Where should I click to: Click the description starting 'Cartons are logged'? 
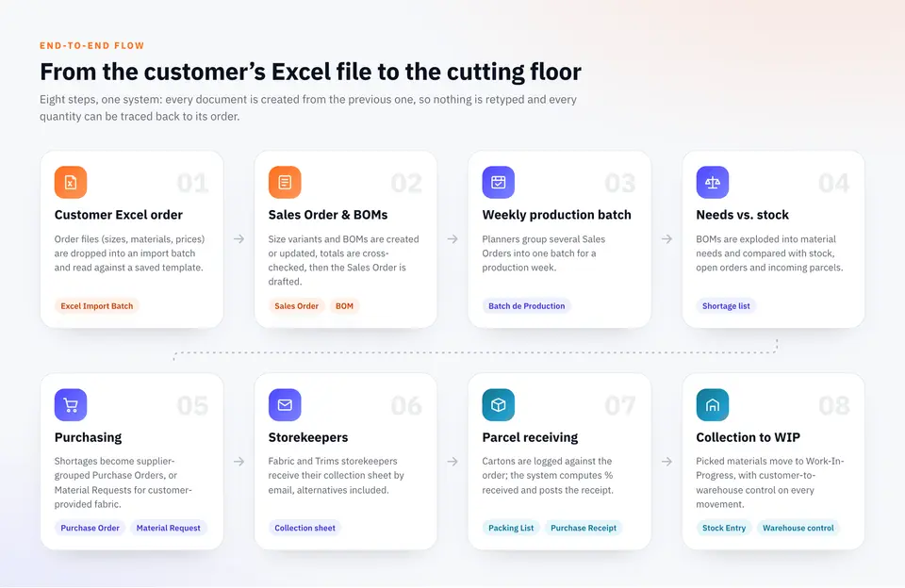[x=548, y=476]
